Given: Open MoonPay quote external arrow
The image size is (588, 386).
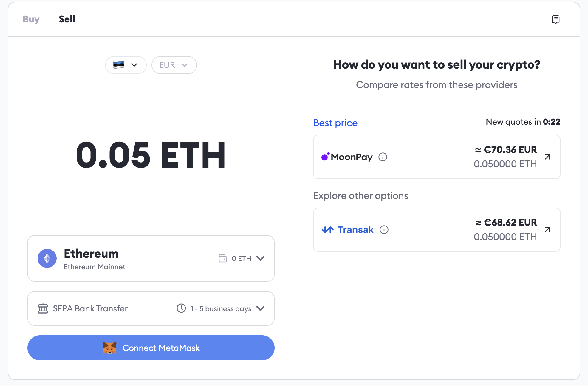Looking at the screenshot, I should [x=547, y=157].
